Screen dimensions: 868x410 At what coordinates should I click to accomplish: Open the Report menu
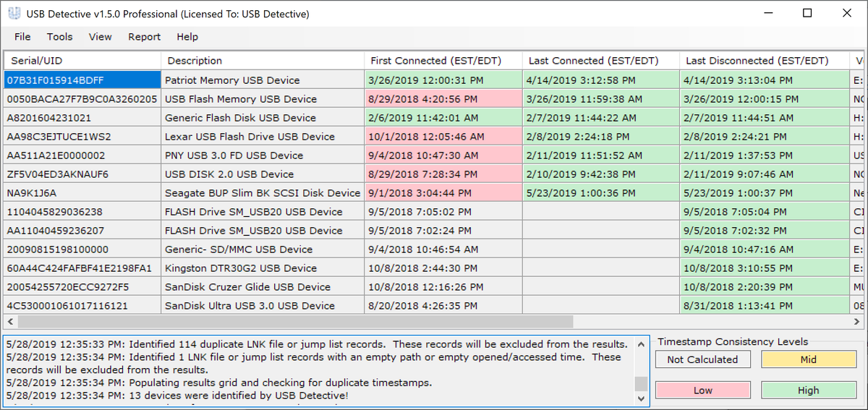click(145, 37)
